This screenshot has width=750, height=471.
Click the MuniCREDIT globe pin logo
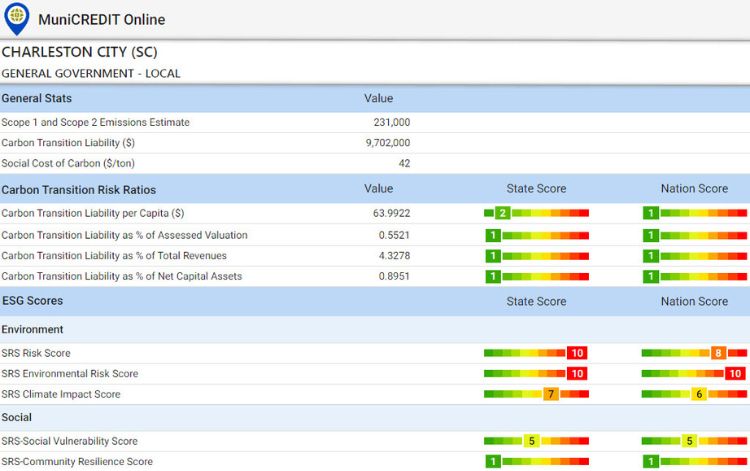coord(16,19)
